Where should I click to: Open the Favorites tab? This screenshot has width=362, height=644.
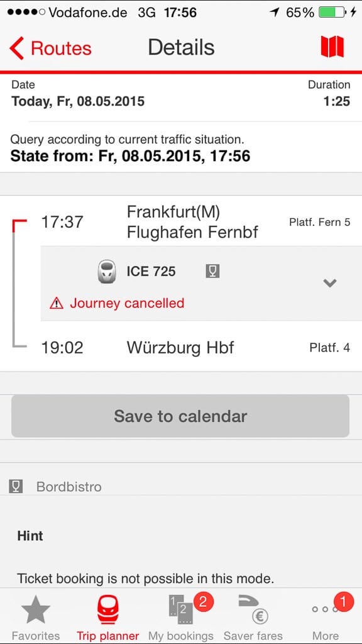click(x=36, y=617)
